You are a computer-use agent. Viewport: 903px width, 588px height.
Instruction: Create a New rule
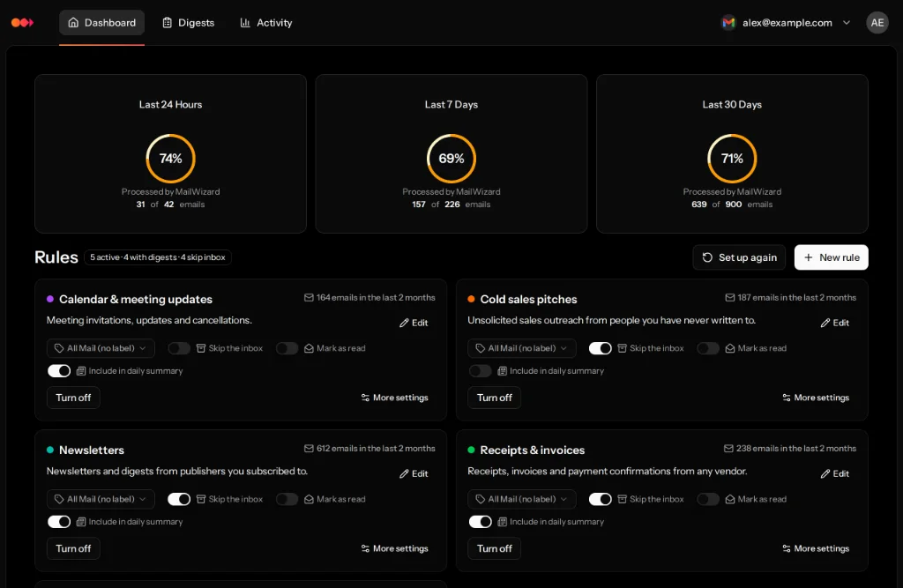click(831, 257)
